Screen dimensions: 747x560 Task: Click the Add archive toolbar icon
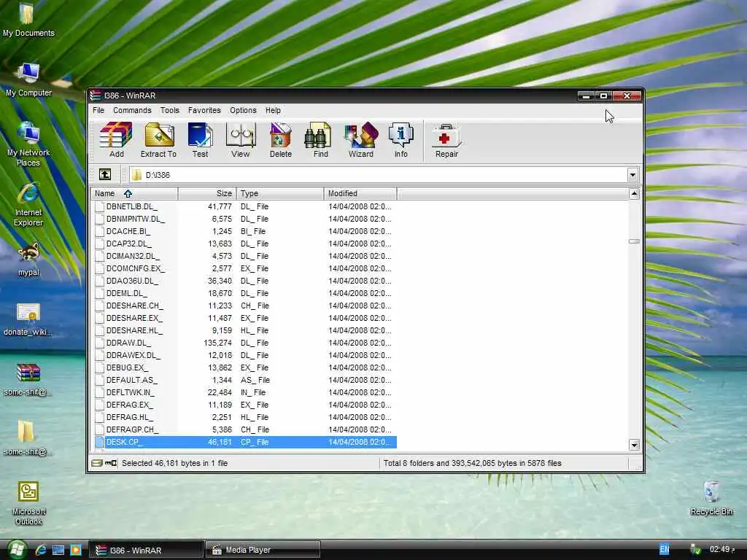pyautogui.click(x=116, y=140)
